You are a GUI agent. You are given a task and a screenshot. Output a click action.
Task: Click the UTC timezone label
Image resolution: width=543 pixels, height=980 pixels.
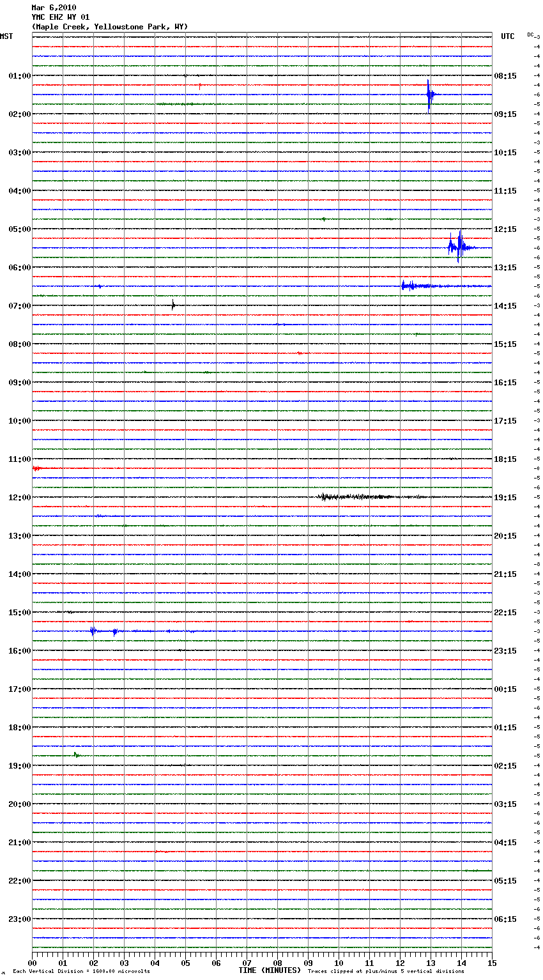508,36
